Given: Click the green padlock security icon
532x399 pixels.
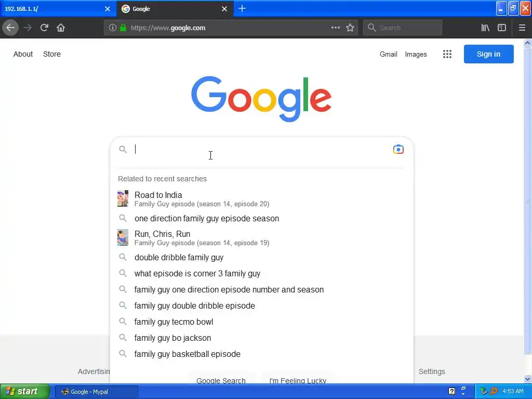Looking at the screenshot, I should click(123, 28).
